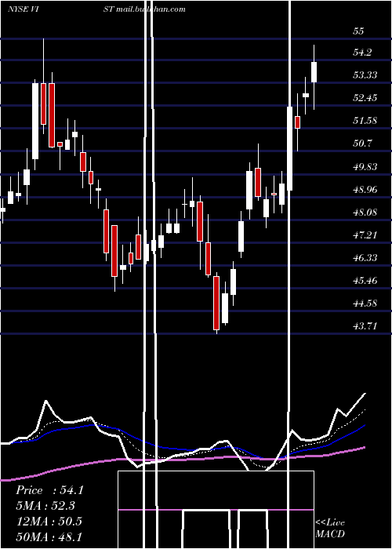Click the lowest red candlestick near 43.71
The height and width of the screenshot is (549, 392).
(x=216, y=303)
